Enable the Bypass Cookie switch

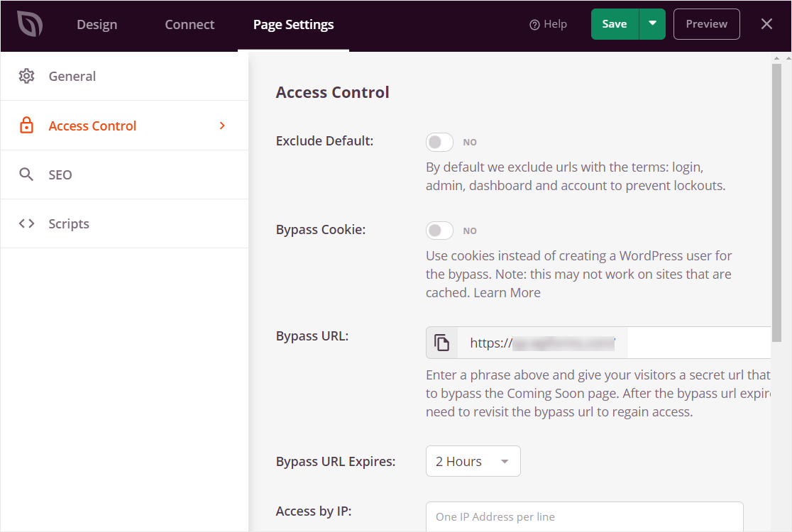439,231
